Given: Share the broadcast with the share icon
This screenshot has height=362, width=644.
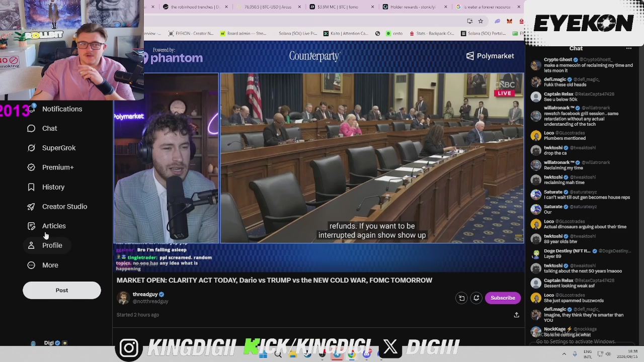Looking at the screenshot, I should click(516, 315).
